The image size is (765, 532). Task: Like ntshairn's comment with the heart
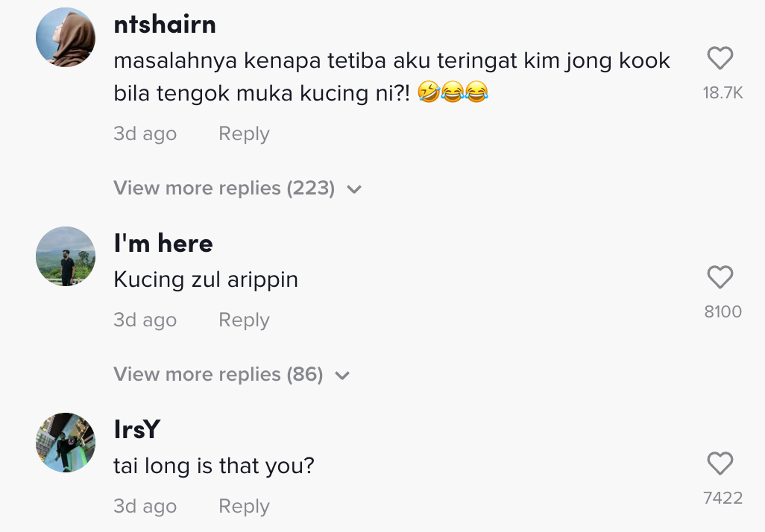click(720, 58)
